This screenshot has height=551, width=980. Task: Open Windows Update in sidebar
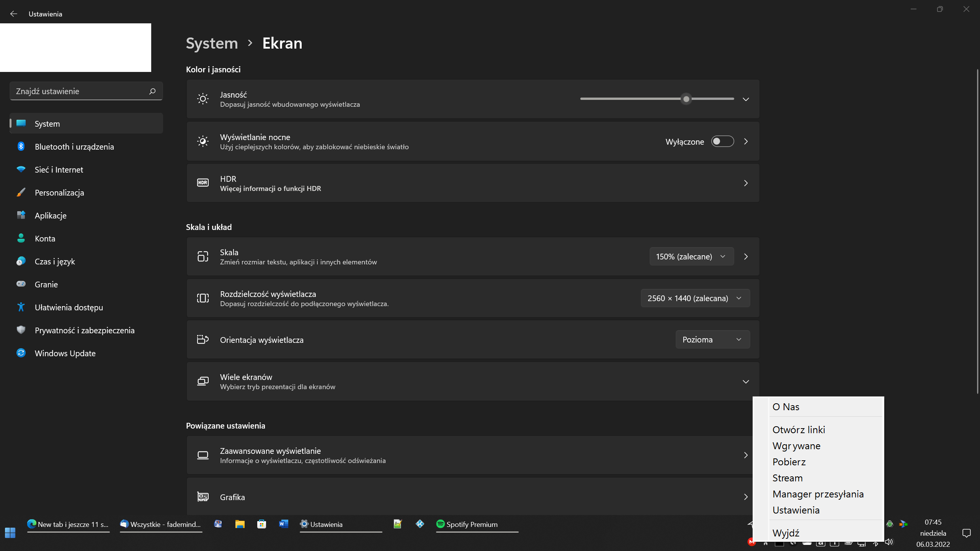65,353
